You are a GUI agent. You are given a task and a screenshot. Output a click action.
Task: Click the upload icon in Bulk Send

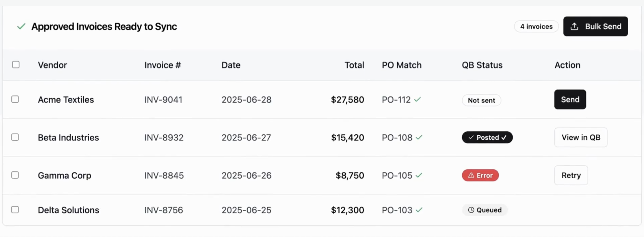click(x=574, y=27)
